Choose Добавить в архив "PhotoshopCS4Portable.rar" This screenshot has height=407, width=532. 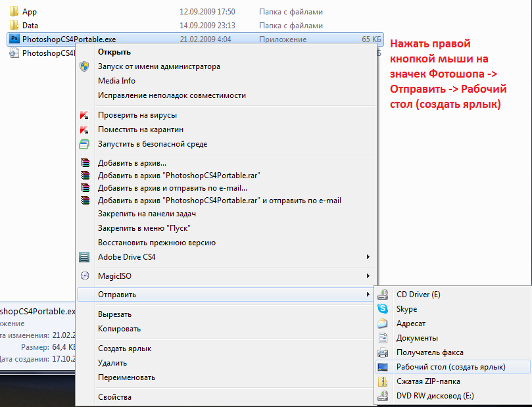point(179,176)
